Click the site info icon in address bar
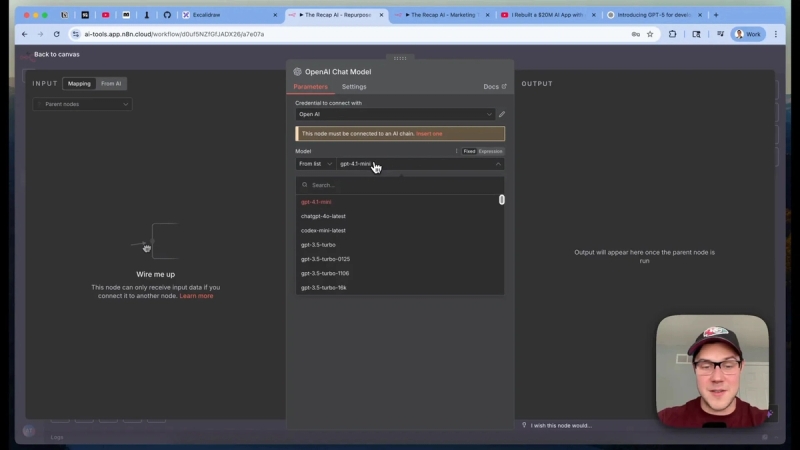The height and width of the screenshot is (450, 800). [x=76, y=34]
